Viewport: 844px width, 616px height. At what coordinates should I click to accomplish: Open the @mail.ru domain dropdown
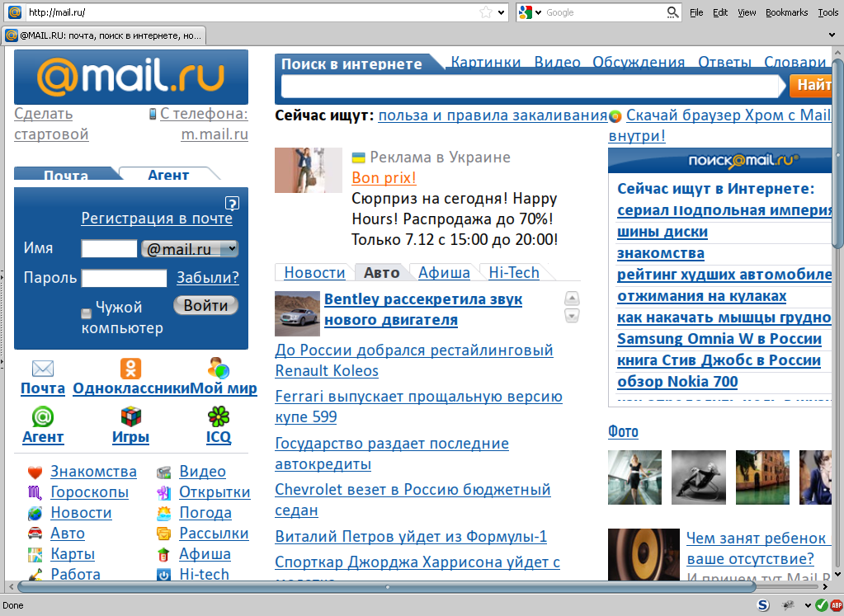[190, 248]
